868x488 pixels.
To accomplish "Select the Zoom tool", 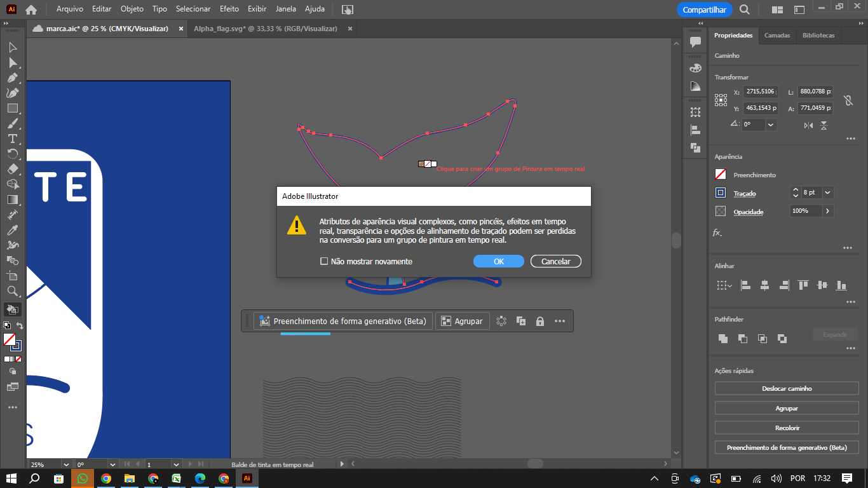I will coord(13,291).
